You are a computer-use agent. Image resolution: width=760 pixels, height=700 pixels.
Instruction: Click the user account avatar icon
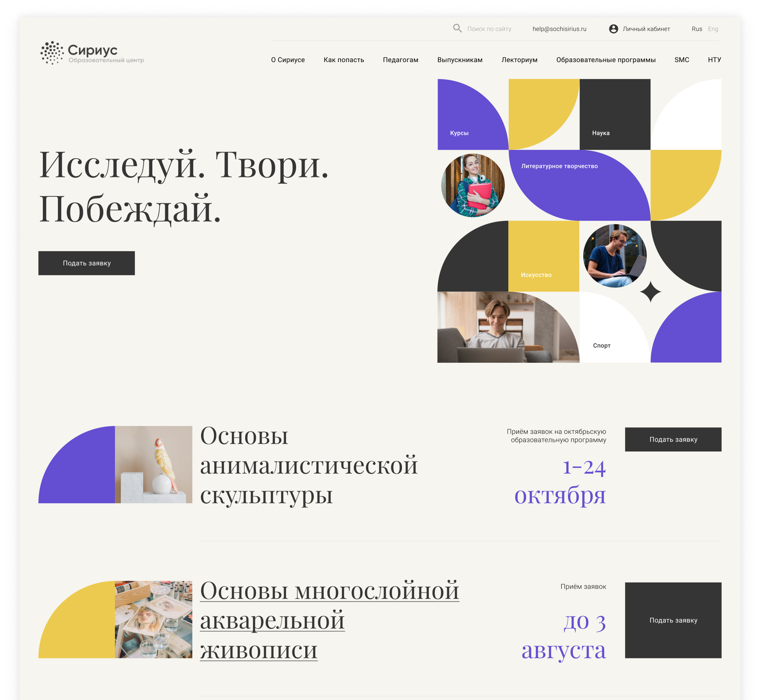(x=613, y=29)
